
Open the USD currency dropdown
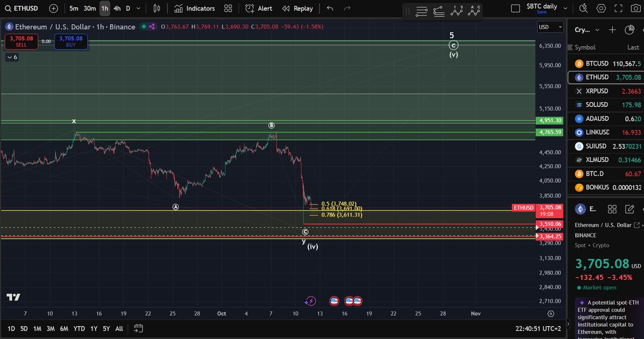pyautogui.click(x=551, y=27)
